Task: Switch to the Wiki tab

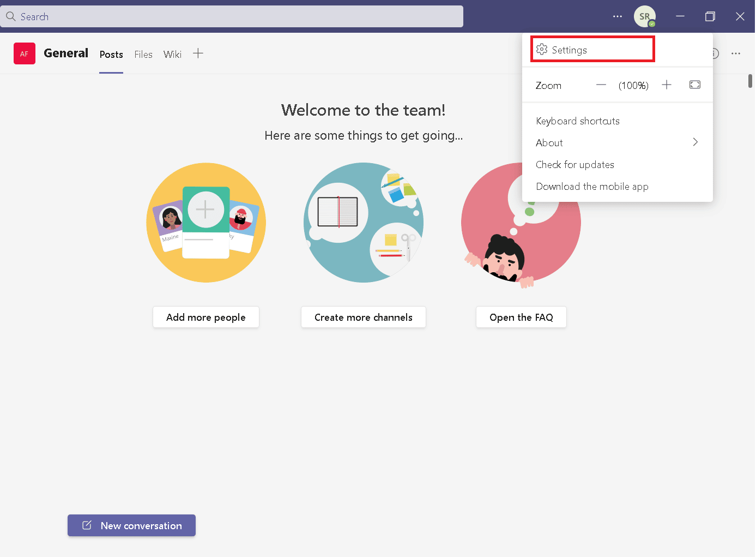Action: pos(172,55)
